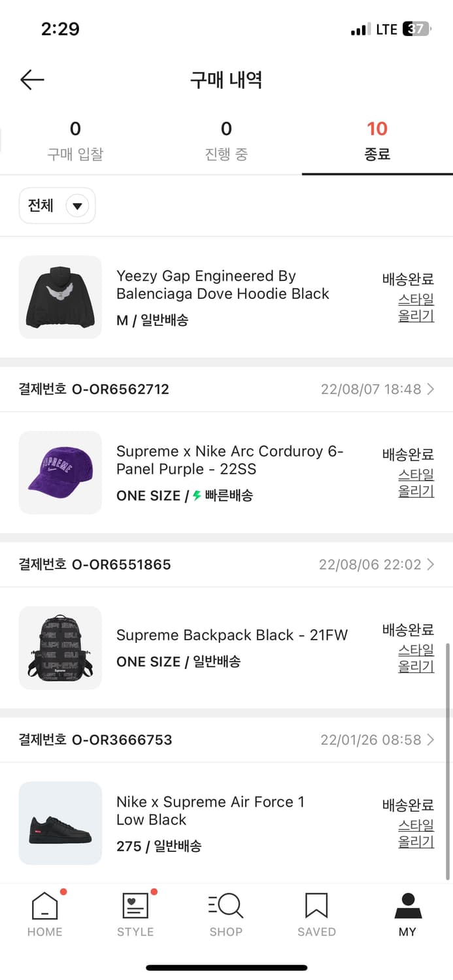453x980 pixels.
Task: Open order O-OR6551865 details chevron
Action: click(430, 564)
